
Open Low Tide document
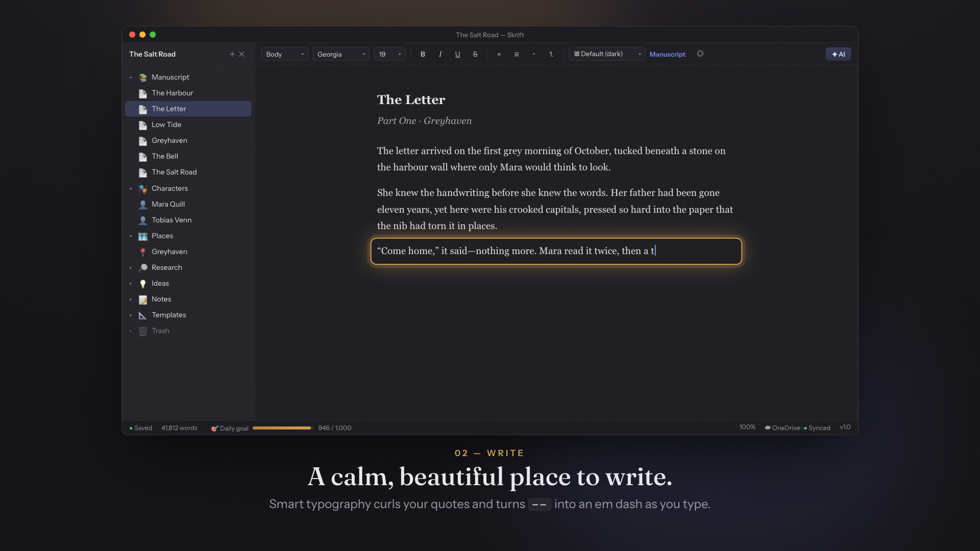coord(188,124)
